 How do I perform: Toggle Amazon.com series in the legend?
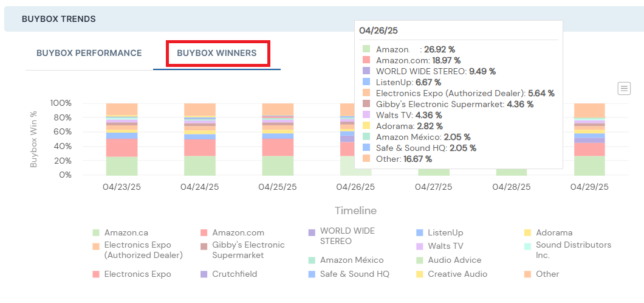(232, 232)
